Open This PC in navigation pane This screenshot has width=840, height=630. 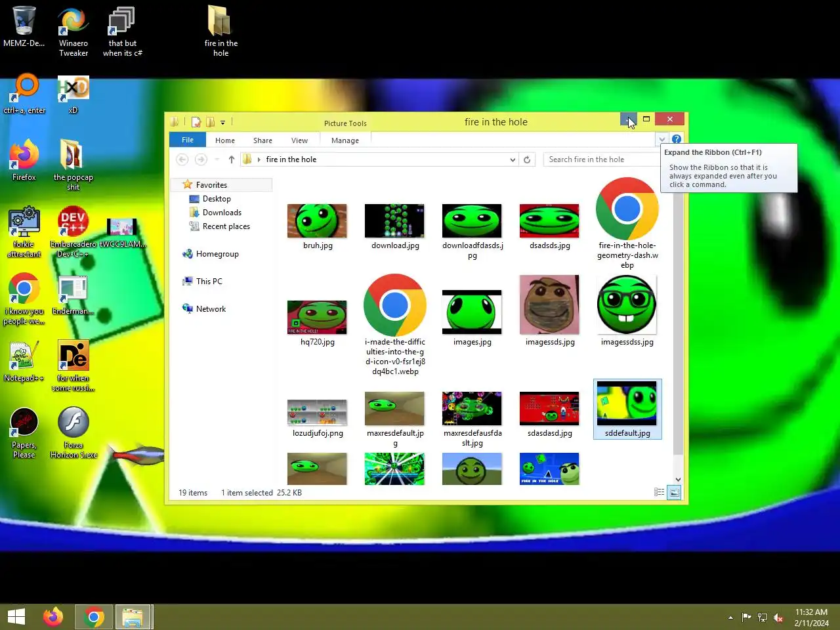tap(209, 282)
